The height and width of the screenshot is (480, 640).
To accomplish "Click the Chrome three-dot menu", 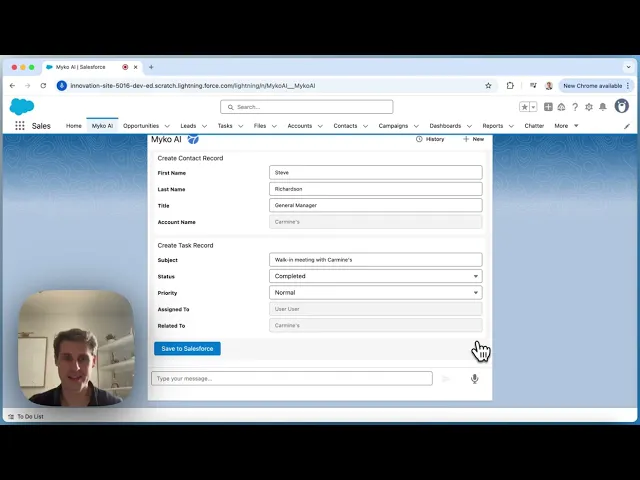I will click(628, 86).
